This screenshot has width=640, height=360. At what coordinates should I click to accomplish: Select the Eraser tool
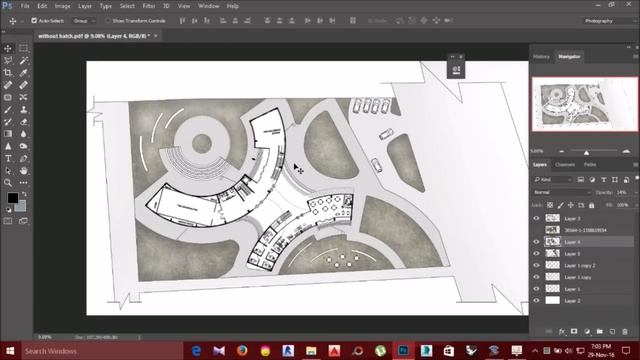point(23,122)
